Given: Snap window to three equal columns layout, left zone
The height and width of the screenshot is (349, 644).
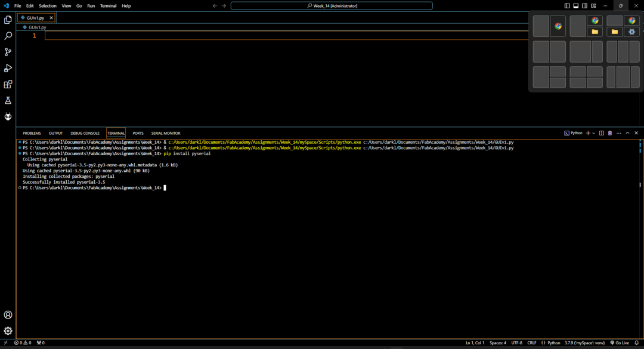Looking at the screenshot, I should (x=612, y=51).
